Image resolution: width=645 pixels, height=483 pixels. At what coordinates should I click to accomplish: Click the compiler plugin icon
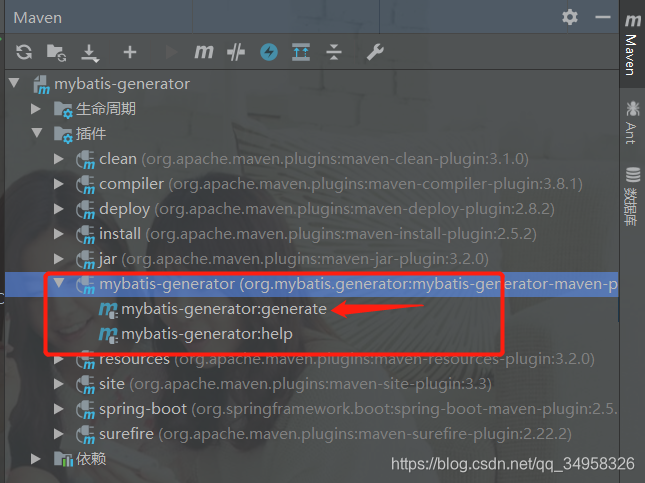(86, 185)
